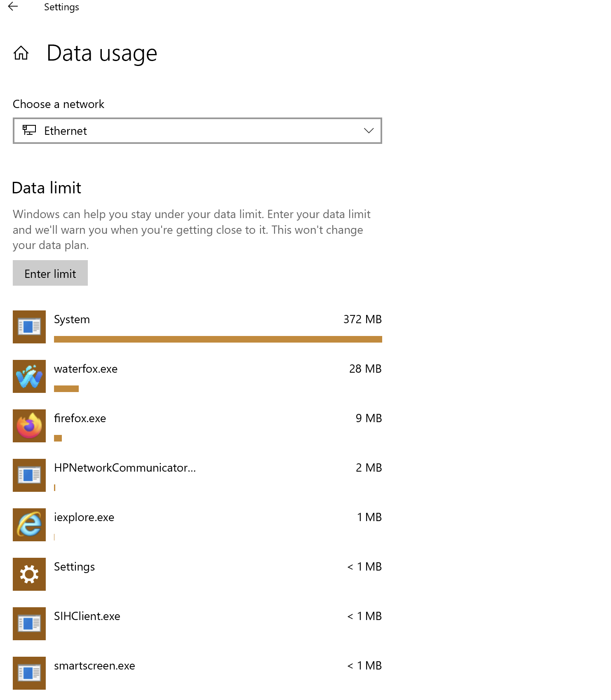Go to Settings home icon
The image size is (611, 700).
tap(21, 53)
